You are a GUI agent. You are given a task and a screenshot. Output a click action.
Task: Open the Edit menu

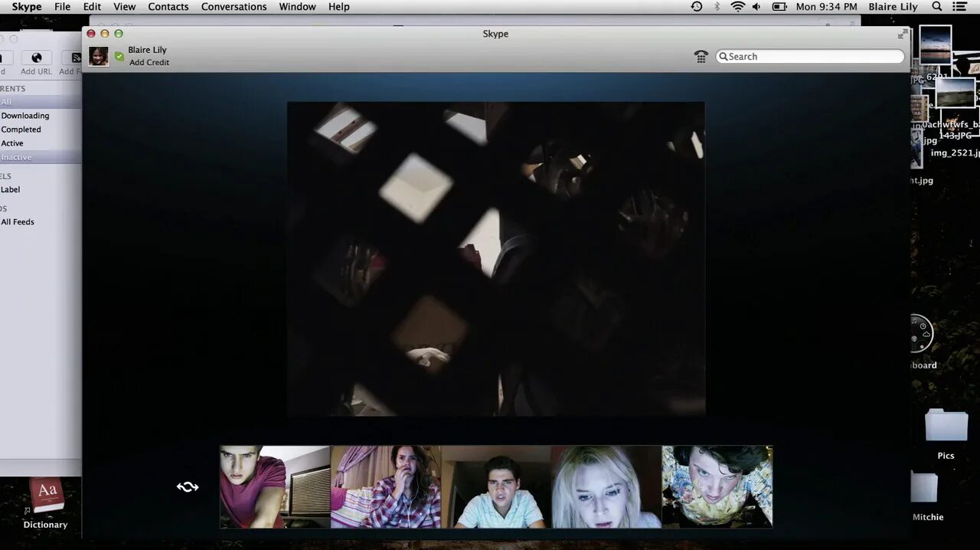92,7
